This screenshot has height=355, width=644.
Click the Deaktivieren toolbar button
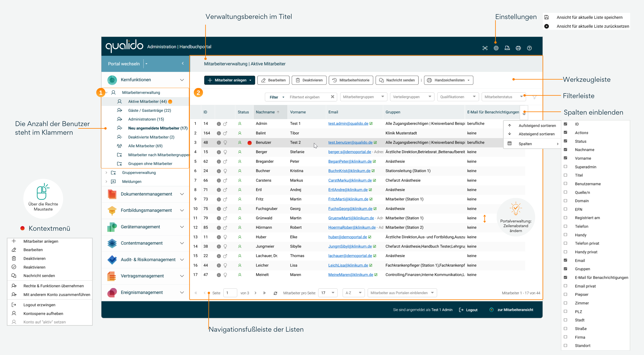point(309,80)
